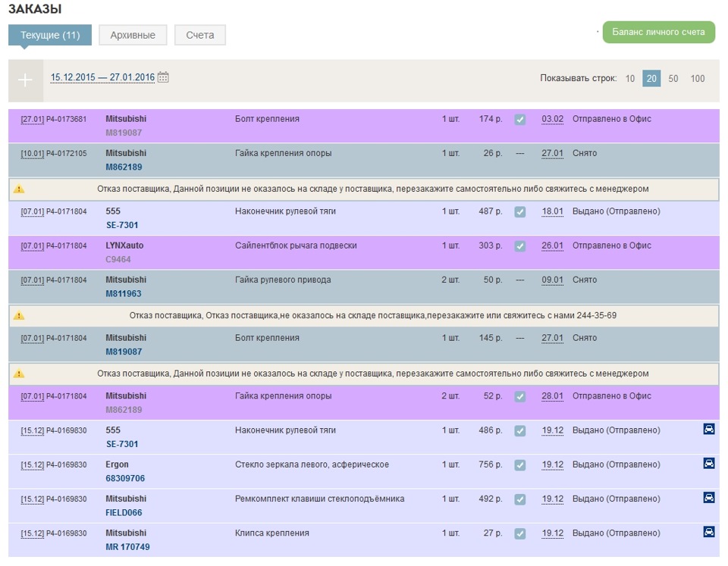This screenshot has height=566, width=728.
Task: Click warning icon mentioning 244-35-69
Action: pyautogui.click(x=18, y=315)
